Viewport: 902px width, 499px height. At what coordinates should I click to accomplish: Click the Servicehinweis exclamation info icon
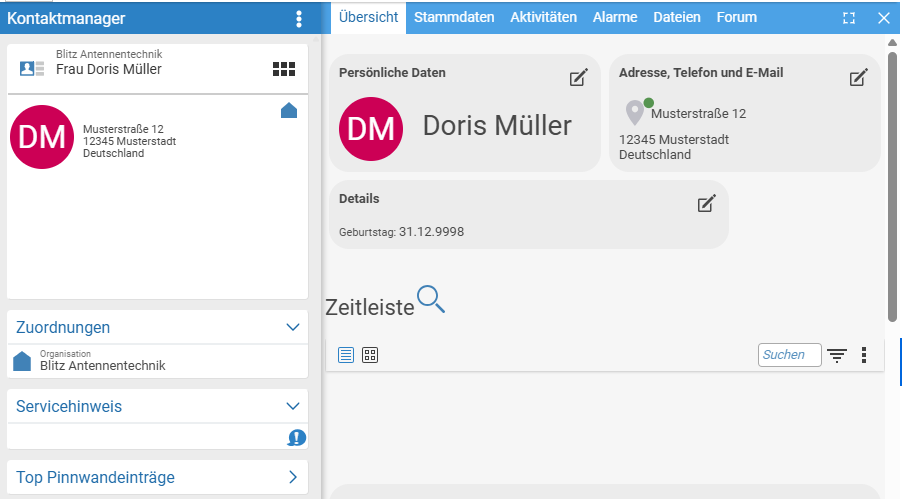[297, 437]
